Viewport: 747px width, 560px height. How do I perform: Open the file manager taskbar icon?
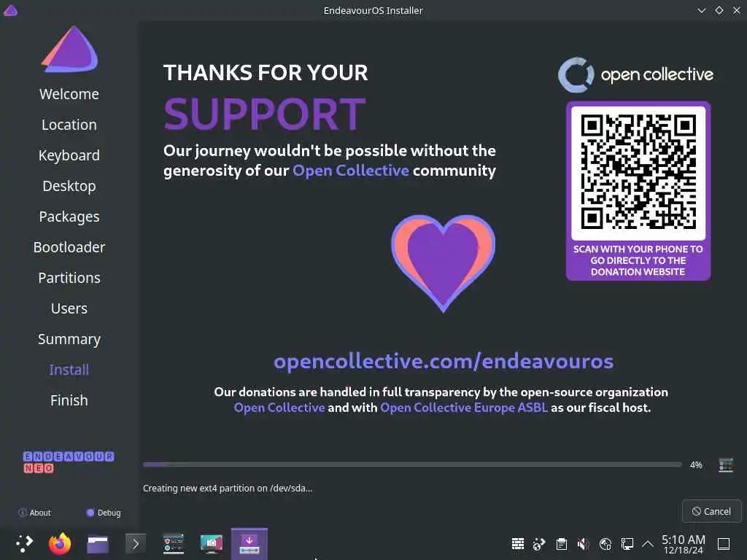[98, 544]
